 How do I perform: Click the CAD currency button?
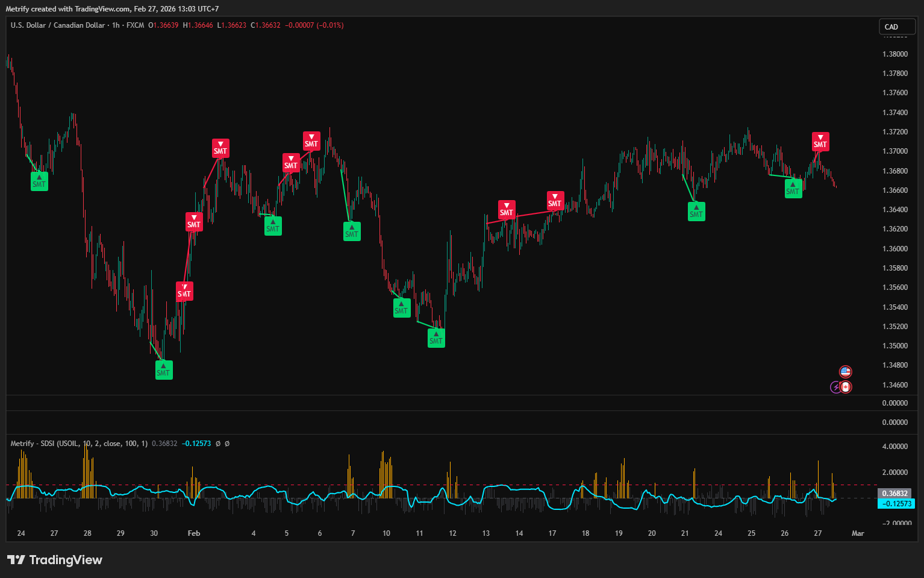pyautogui.click(x=897, y=27)
